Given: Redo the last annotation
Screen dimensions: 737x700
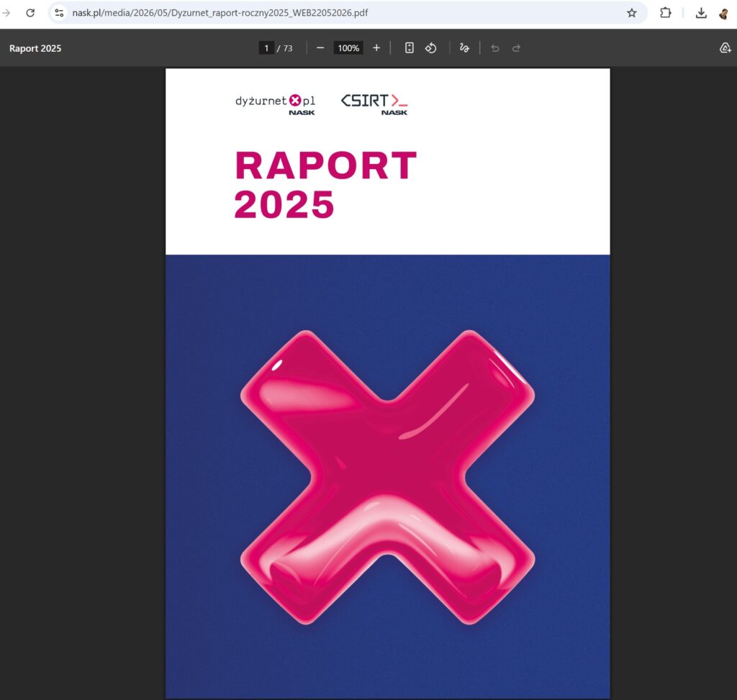Looking at the screenshot, I should click(516, 48).
